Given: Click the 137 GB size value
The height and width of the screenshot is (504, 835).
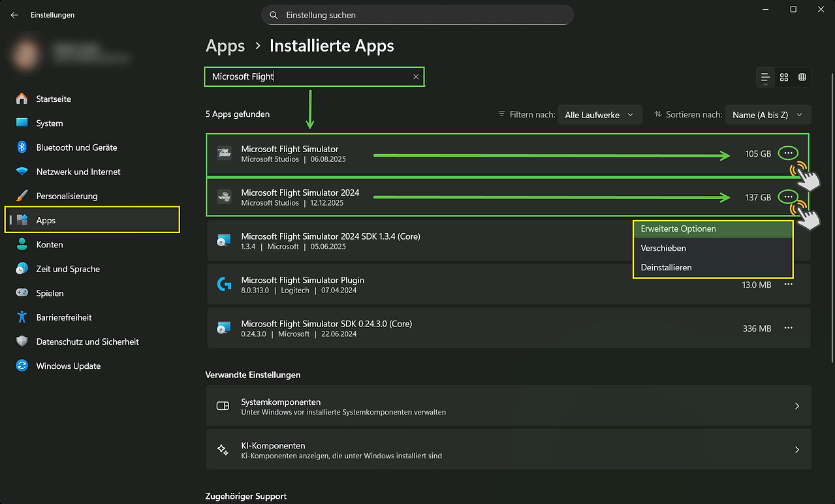Looking at the screenshot, I should [x=758, y=197].
